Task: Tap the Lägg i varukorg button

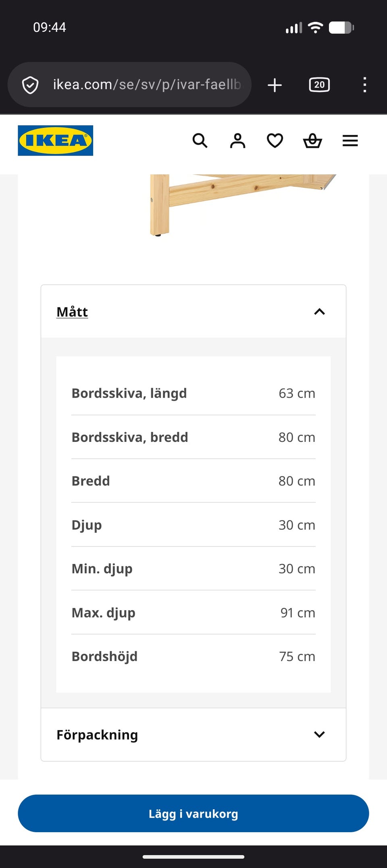Action: [193, 813]
